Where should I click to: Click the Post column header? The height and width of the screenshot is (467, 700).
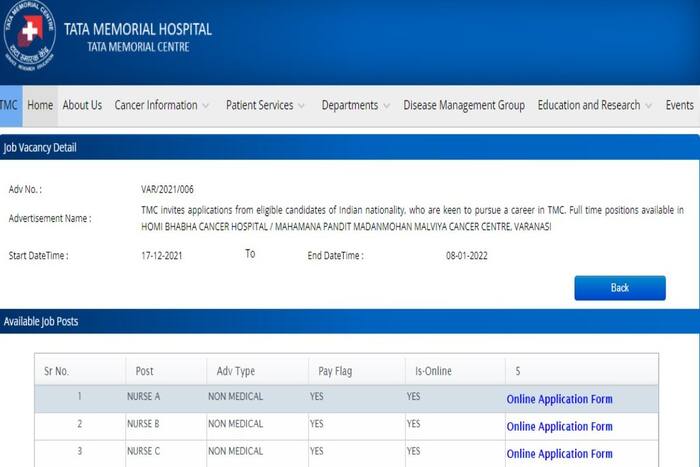tap(144, 371)
